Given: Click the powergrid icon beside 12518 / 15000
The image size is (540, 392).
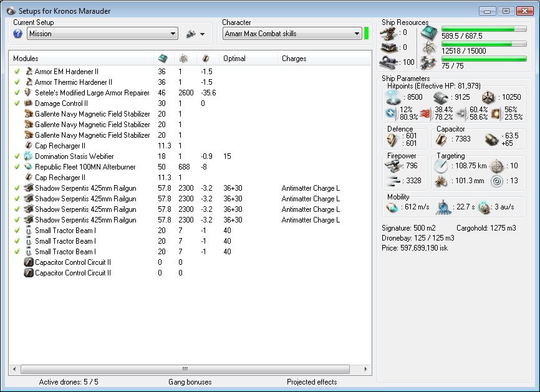Looking at the screenshot, I should [429, 48].
